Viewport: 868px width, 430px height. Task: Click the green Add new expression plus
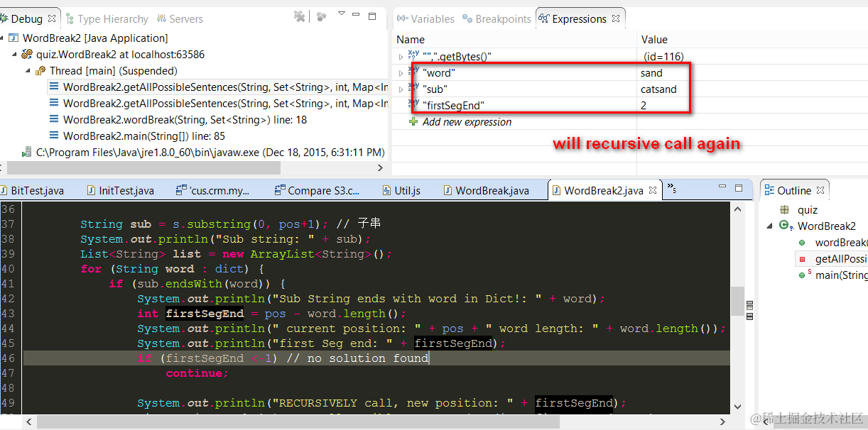pos(413,122)
